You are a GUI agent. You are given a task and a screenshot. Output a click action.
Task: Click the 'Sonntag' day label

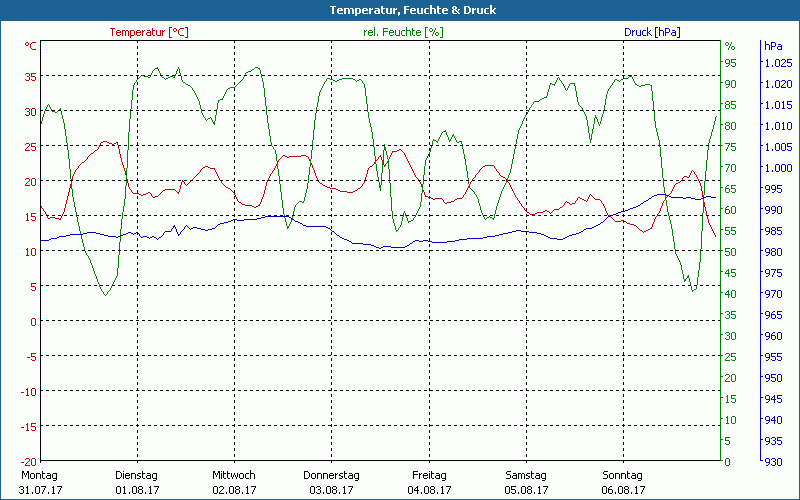coord(622,475)
